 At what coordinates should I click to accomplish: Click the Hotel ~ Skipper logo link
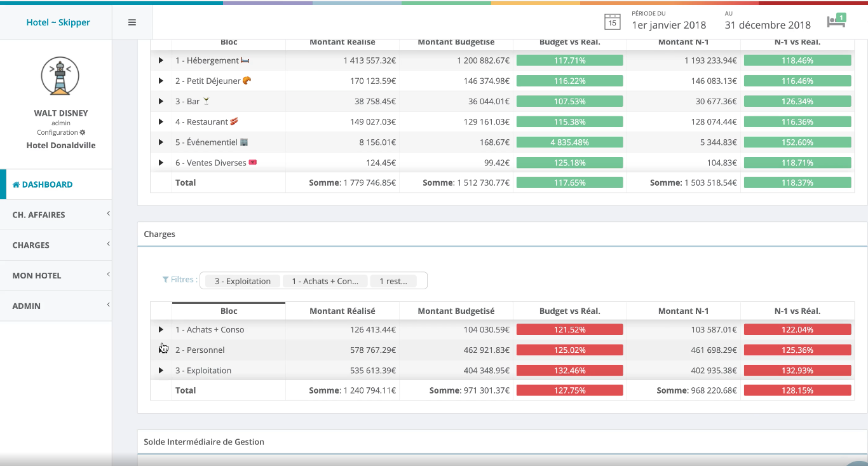click(x=58, y=22)
